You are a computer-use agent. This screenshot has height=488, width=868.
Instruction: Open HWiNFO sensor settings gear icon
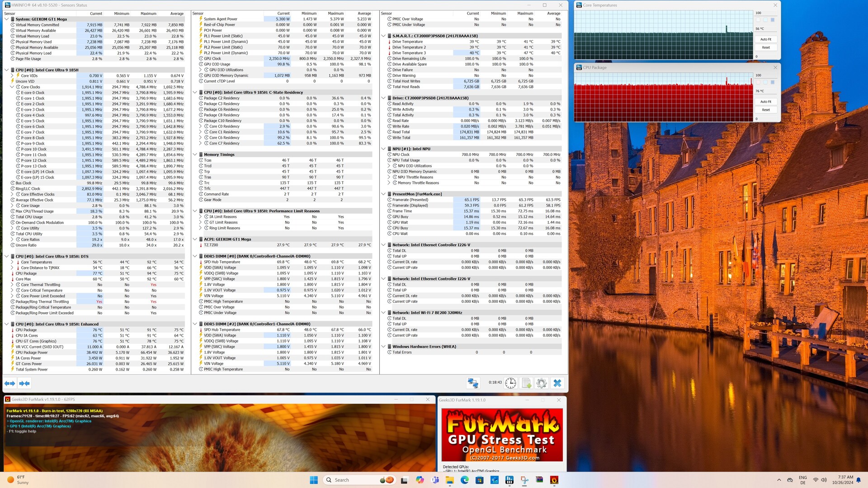(x=542, y=383)
